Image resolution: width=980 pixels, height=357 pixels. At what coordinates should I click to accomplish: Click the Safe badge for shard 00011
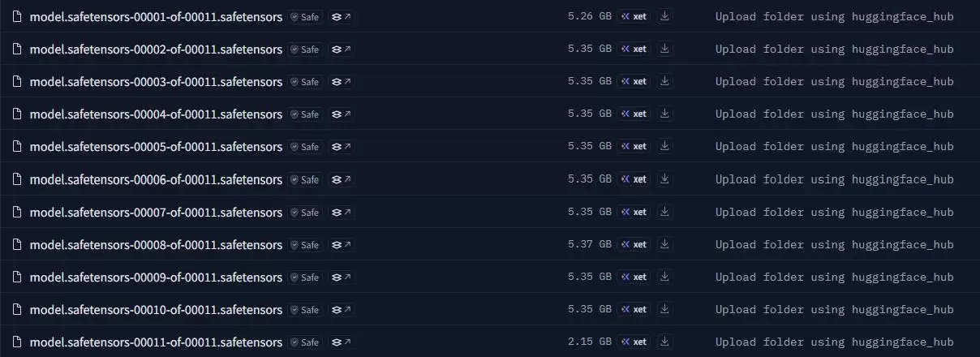tap(305, 342)
